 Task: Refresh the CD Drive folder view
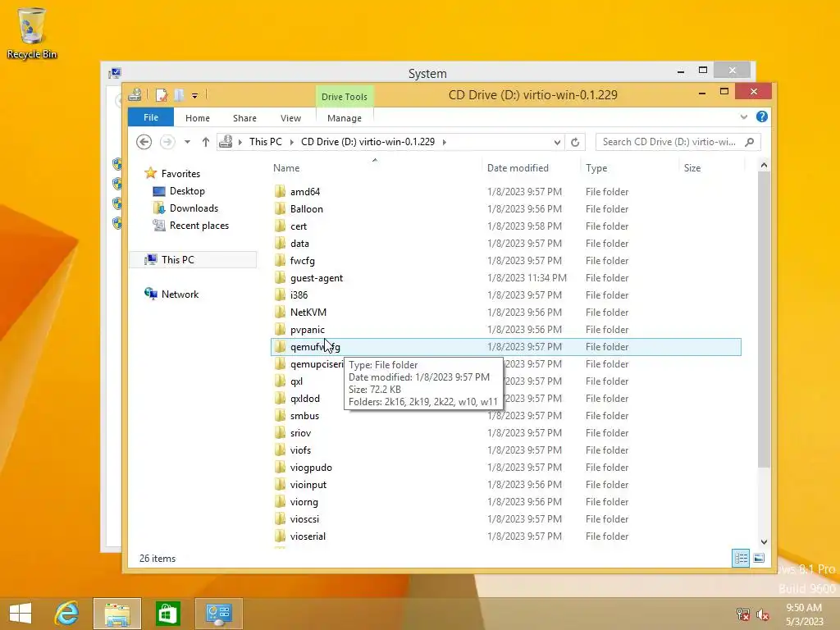[x=575, y=142]
